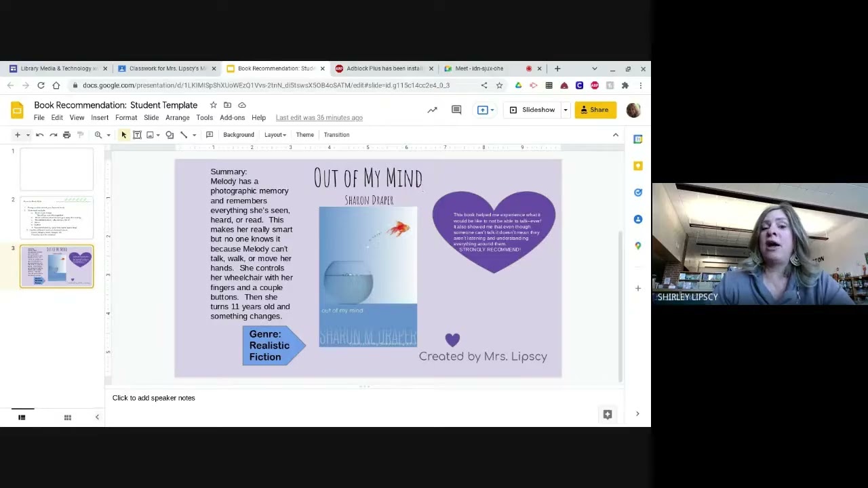
Task: Hide the menus with the collapse arrow
Action: pyautogui.click(x=616, y=135)
